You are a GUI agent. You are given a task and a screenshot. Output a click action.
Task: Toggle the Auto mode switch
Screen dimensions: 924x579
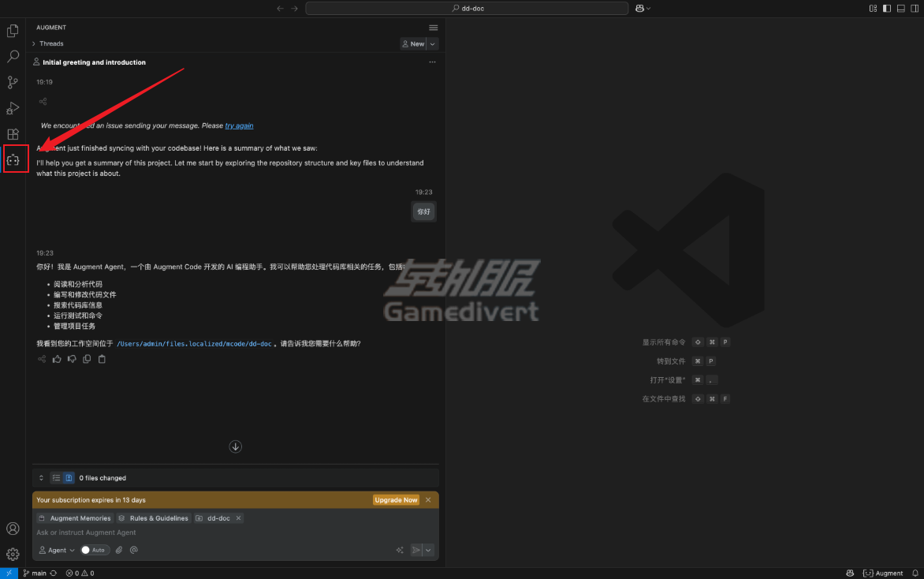click(x=94, y=550)
